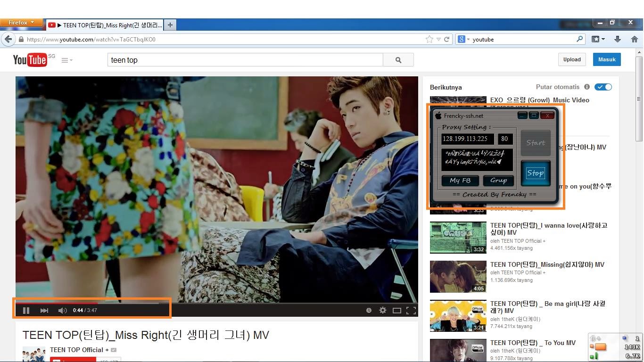Open the orange Firefox menu button
644x362 pixels.
coord(21,23)
